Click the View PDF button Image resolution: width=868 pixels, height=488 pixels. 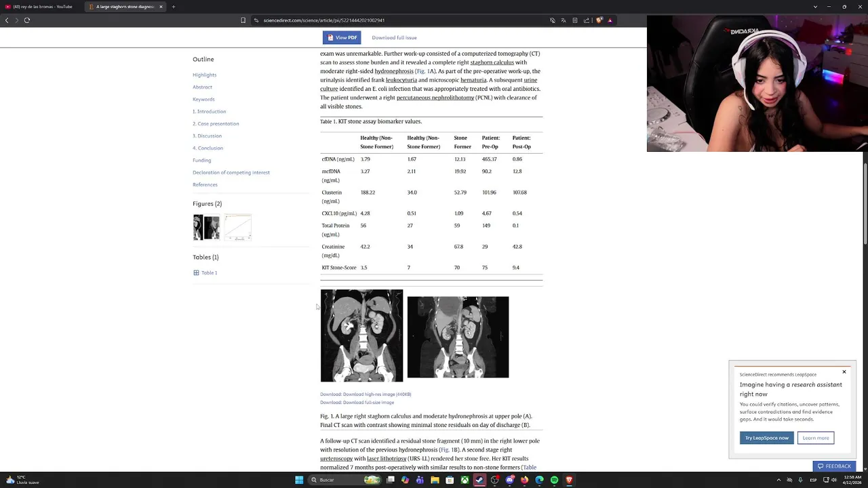tap(342, 38)
